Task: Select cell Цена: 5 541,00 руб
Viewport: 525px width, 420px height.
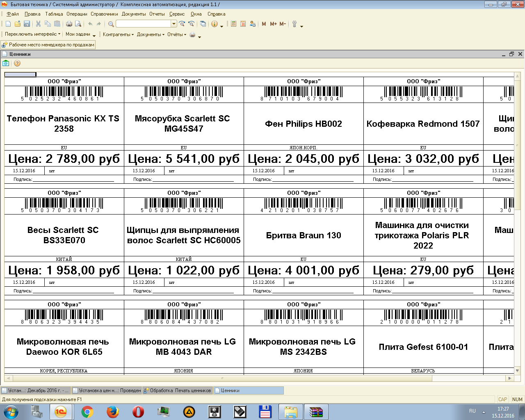Action: coord(184,159)
